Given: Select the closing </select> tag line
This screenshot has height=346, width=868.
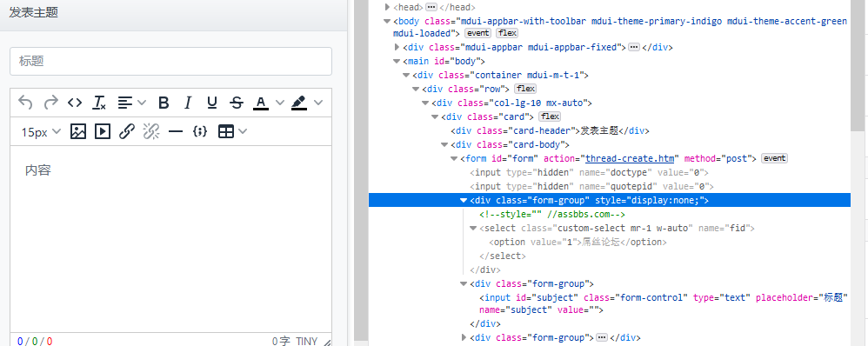Looking at the screenshot, I should tap(502, 256).
